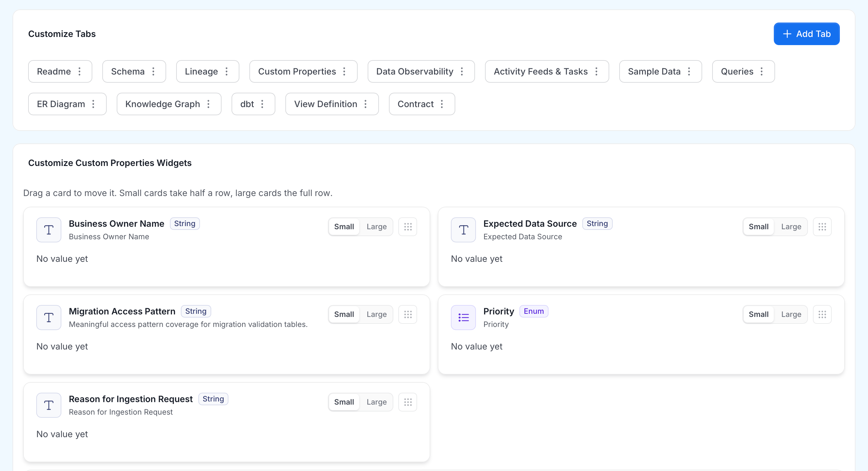Choose Small for Expected Data Source card
This screenshot has height=471, width=868.
[x=758, y=226]
